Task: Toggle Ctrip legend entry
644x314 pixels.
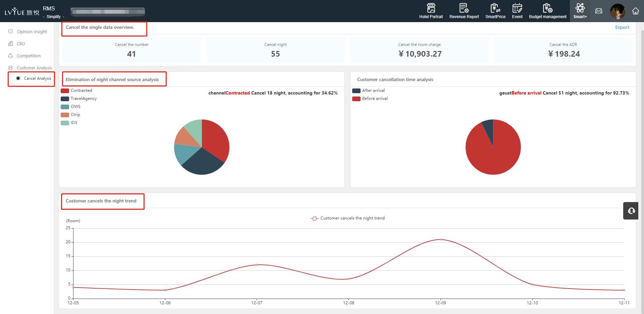Action: tap(70, 115)
